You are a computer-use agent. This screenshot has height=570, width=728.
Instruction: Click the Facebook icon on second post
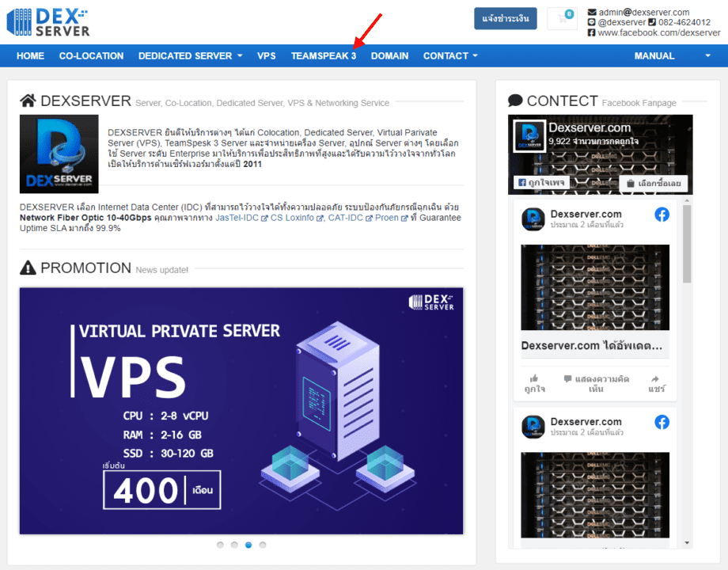(662, 422)
